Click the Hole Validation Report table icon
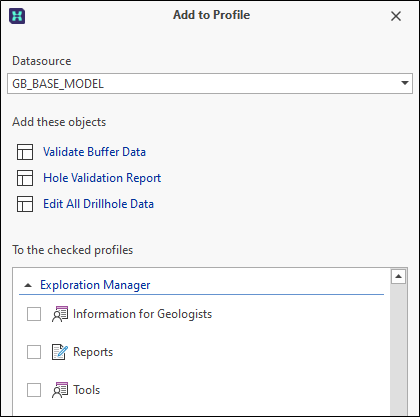The image size is (420, 417). click(x=25, y=178)
